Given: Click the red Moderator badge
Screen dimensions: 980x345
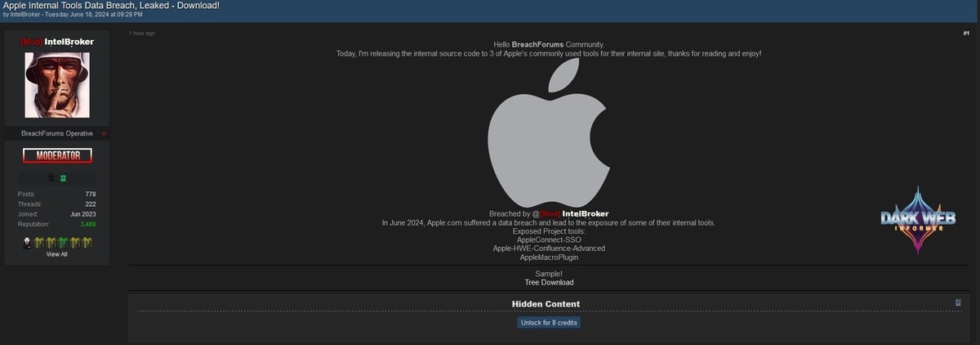Looking at the screenshot, I should [x=57, y=155].
